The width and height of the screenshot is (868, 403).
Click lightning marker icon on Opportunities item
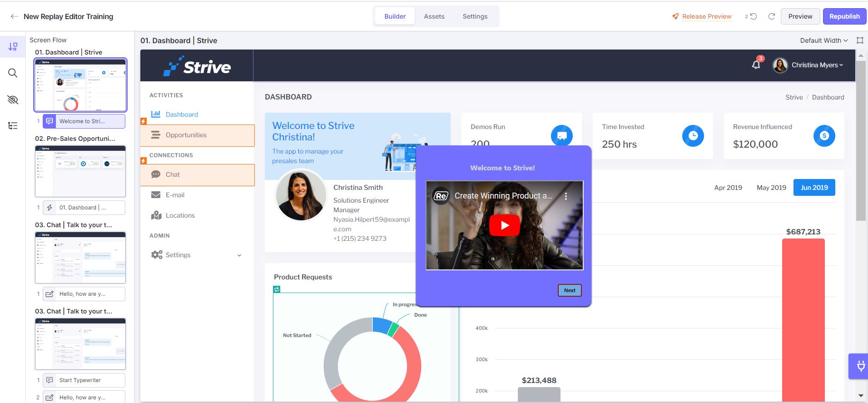click(x=144, y=121)
